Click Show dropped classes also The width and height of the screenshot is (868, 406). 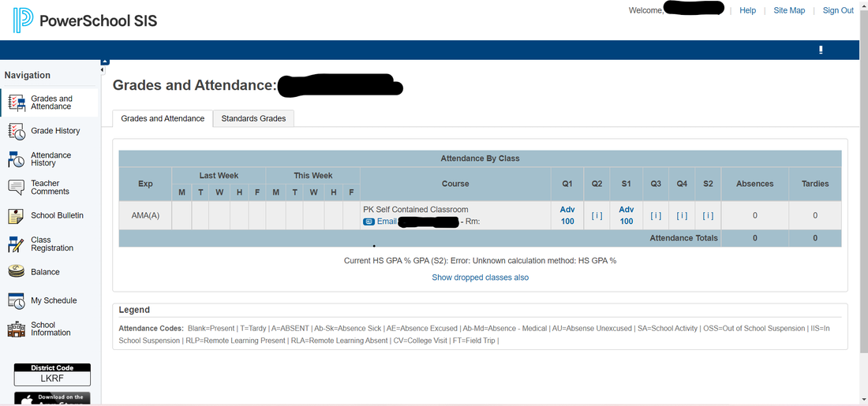pyautogui.click(x=480, y=277)
